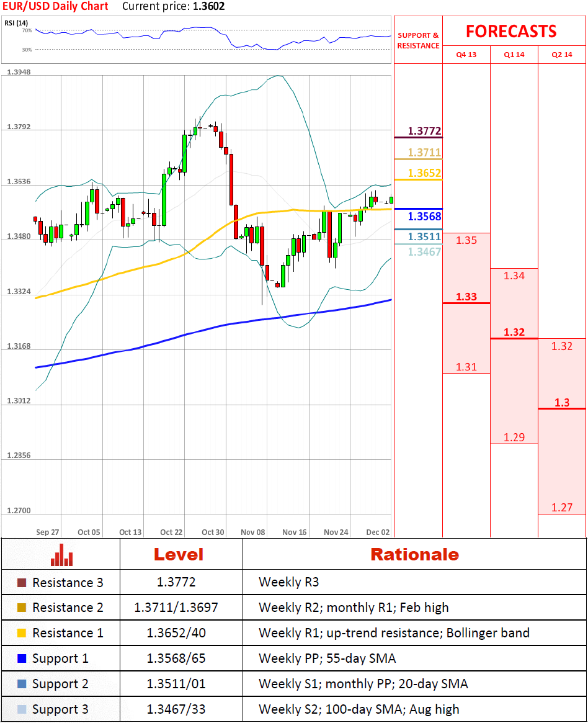
Task: Click the level cell 1.3568/65
Action: click(x=176, y=658)
